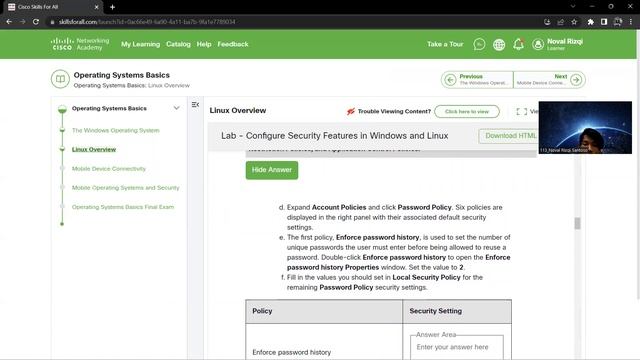Click the Operating Systems Basics sidebar heading

[109, 108]
